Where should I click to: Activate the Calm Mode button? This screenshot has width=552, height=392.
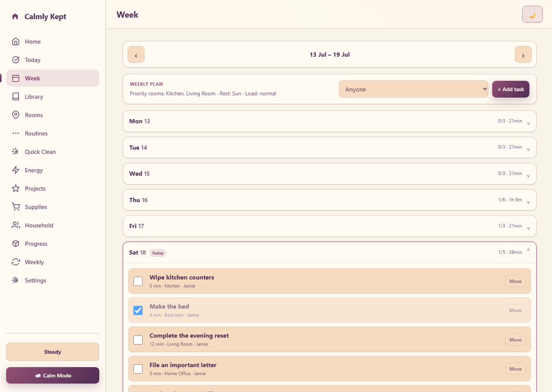click(52, 375)
